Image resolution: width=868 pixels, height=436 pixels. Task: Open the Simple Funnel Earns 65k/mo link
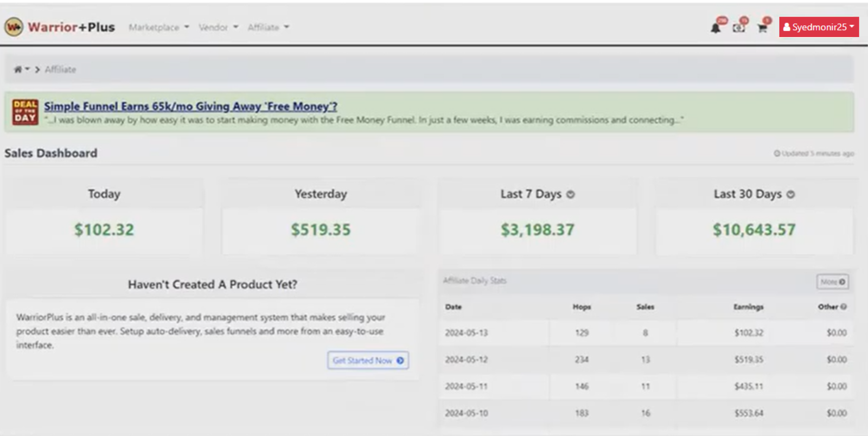[x=190, y=106]
